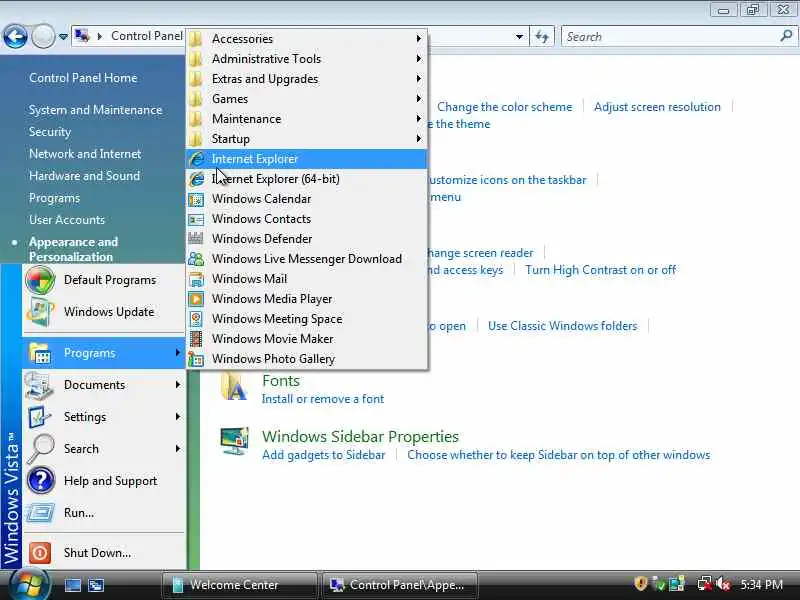
Task: Click Change the color scheme link
Action: pos(505,107)
